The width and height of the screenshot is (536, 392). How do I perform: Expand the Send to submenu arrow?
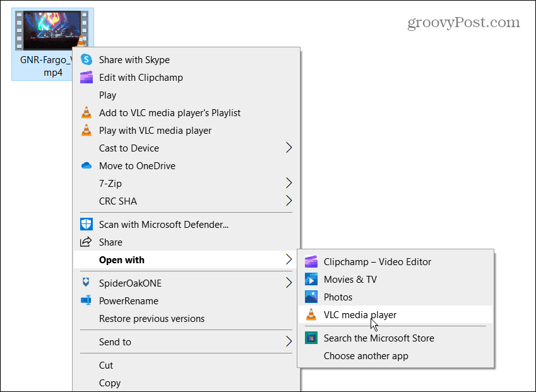289,342
